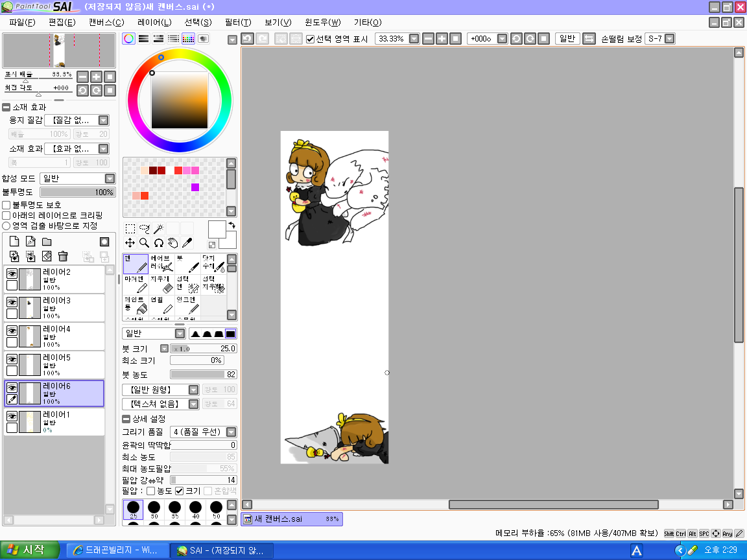Open 파일(F) menu

coord(23,23)
